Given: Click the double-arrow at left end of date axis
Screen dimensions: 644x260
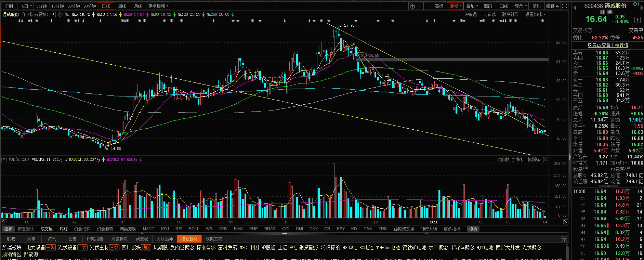Looking at the screenshot, I should [x=3, y=222].
